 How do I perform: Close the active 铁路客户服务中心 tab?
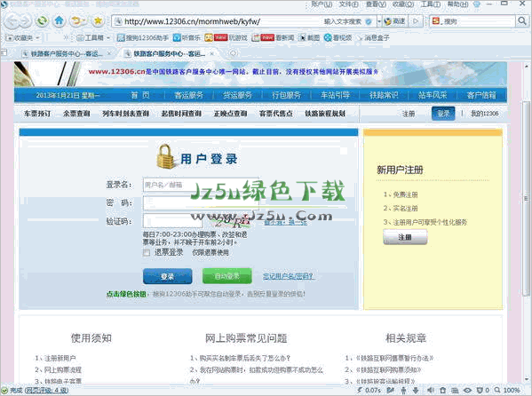click(211, 53)
